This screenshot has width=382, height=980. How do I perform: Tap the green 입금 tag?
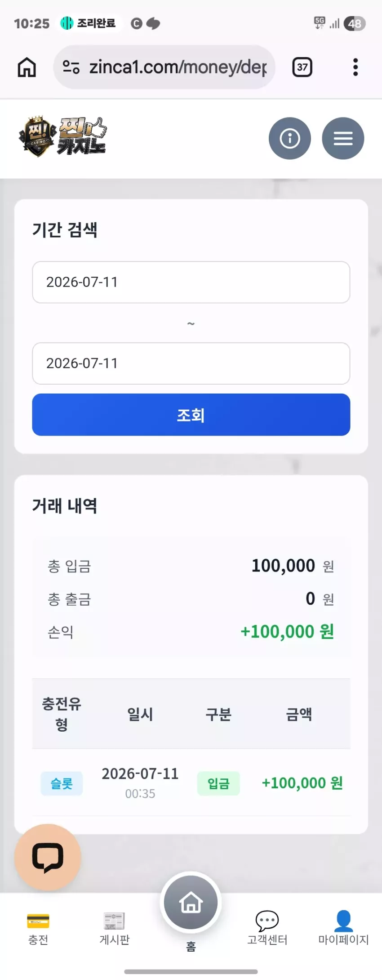coord(218,784)
